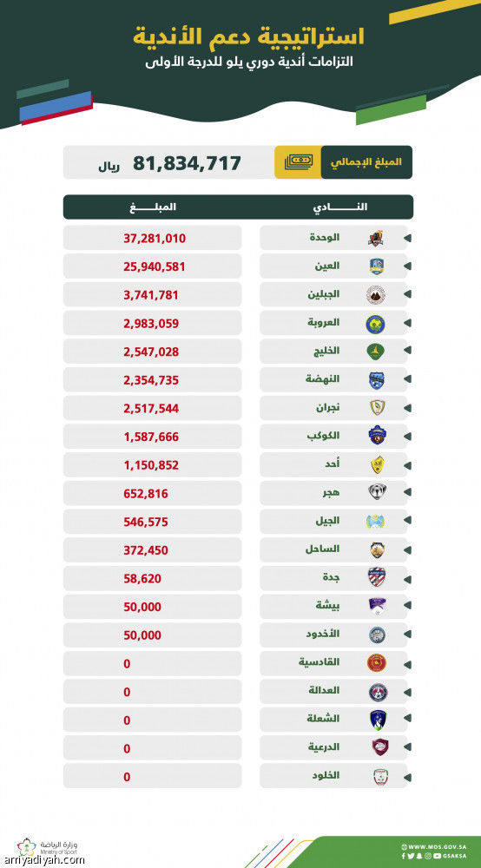The width and height of the screenshot is (481, 868).
Task: Click the Hajer club logo
Action: 377,491
